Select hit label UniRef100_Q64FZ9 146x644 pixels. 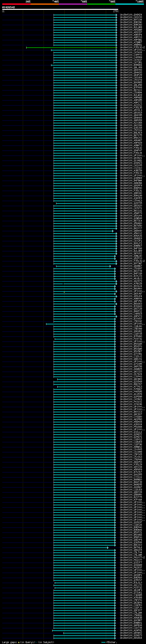coord(131,75)
